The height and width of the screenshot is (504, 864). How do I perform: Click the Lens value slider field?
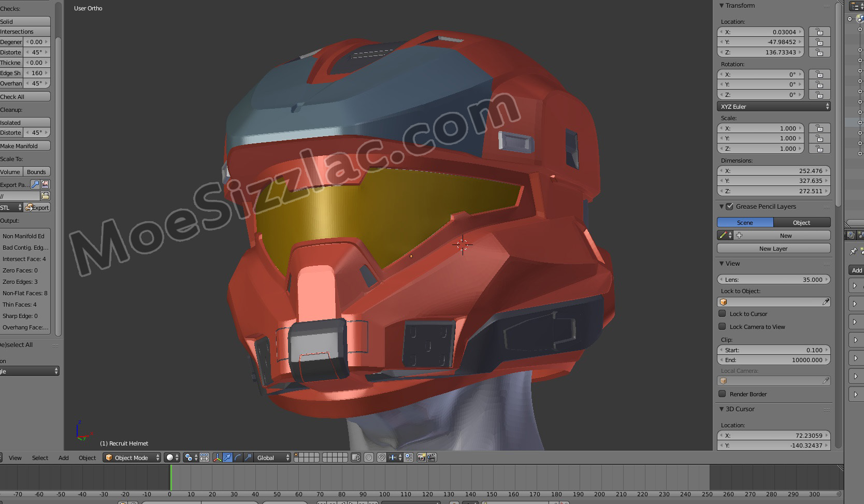pos(773,280)
